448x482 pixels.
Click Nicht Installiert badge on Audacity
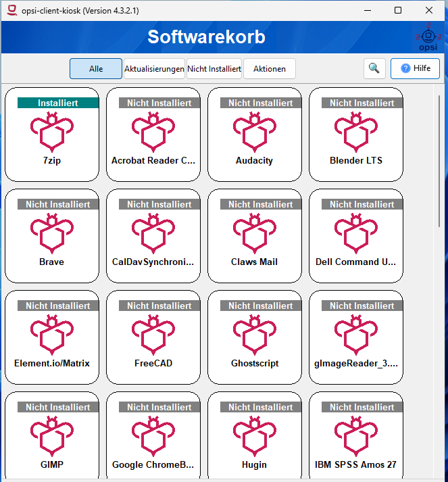click(x=261, y=103)
